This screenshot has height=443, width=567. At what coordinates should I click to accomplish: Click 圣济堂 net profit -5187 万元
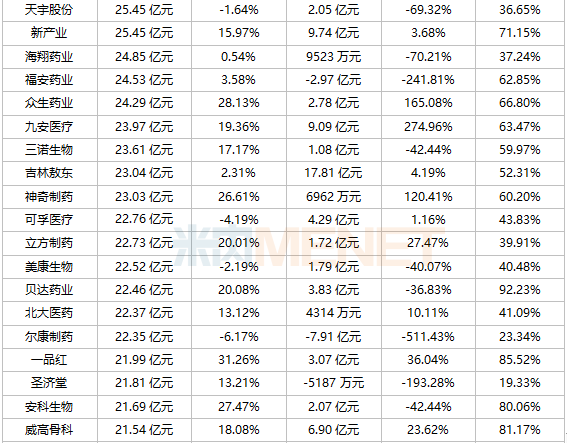333,383
